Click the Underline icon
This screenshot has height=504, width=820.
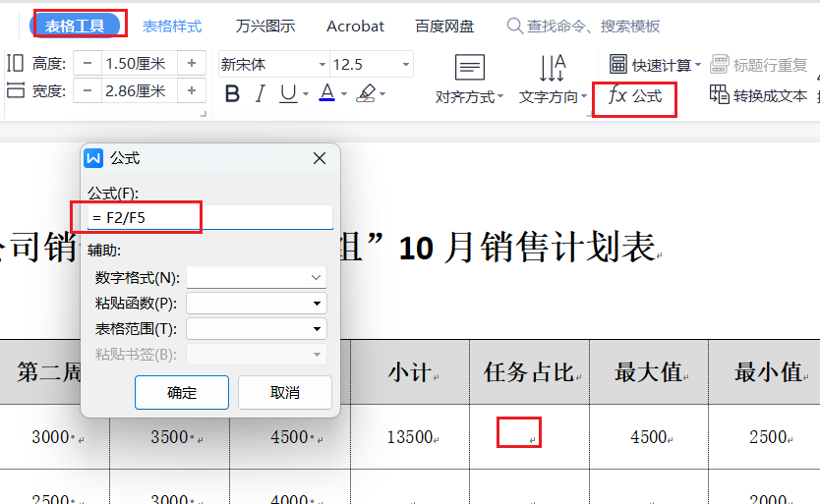pyautogui.click(x=287, y=94)
